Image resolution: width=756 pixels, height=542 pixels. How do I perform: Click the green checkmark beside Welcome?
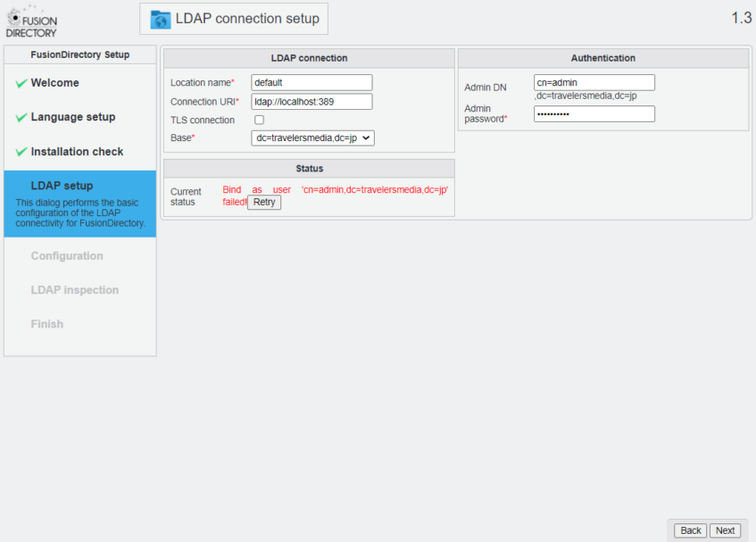tap(21, 83)
